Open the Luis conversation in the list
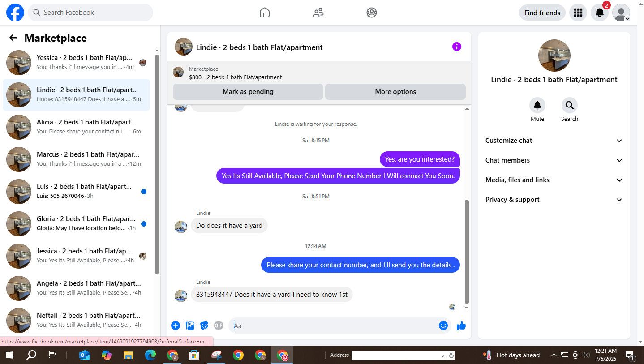 (76, 192)
